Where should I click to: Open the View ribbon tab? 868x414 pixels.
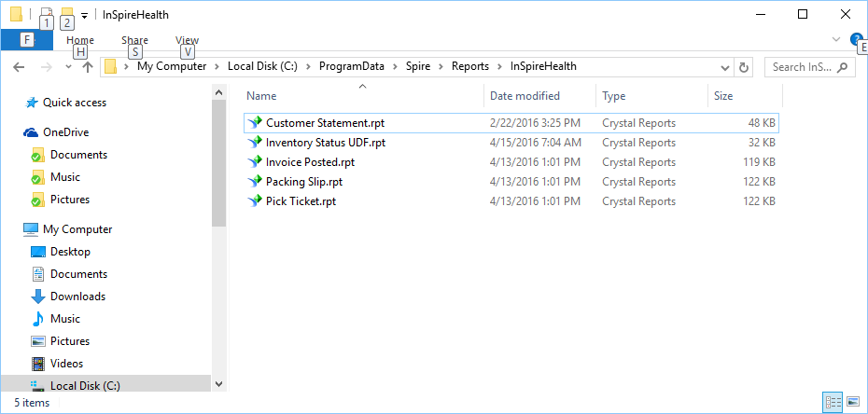coord(187,40)
